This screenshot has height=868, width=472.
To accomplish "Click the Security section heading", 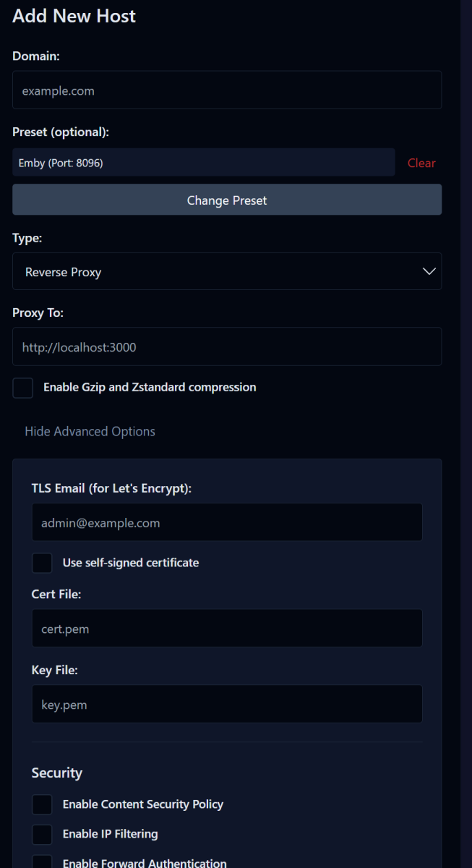I will click(57, 773).
